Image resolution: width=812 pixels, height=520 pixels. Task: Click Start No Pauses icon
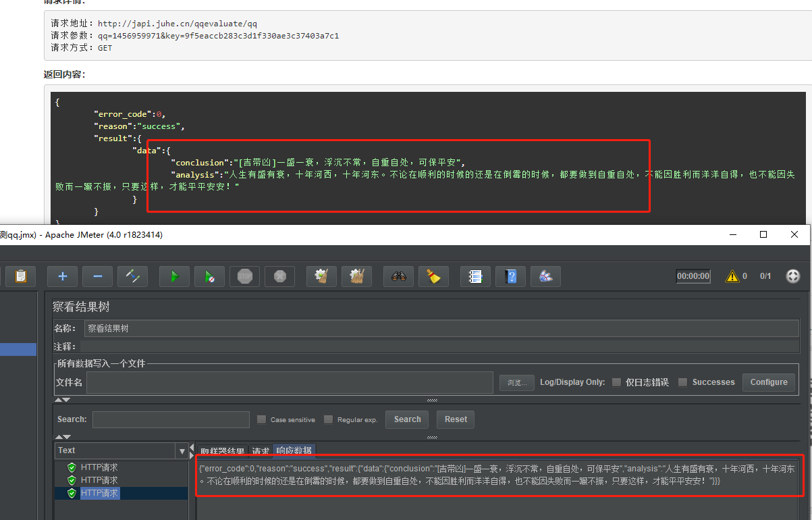(210, 276)
